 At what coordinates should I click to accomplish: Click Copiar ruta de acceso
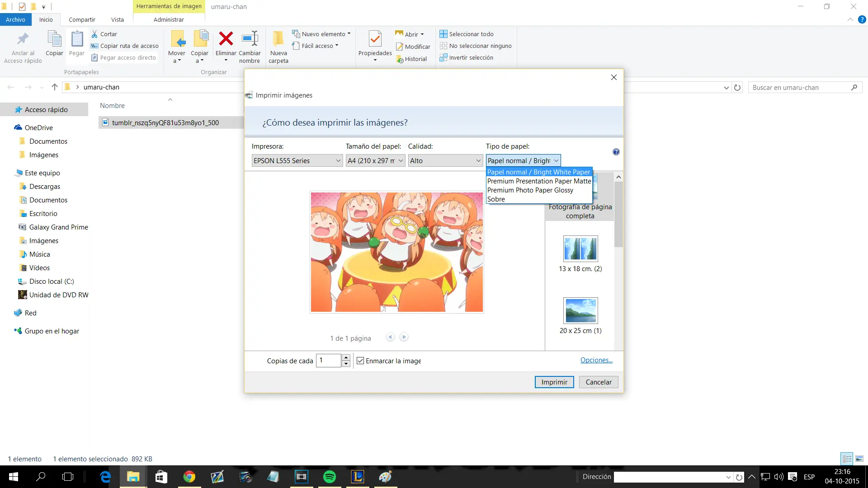pyautogui.click(x=124, y=46)
